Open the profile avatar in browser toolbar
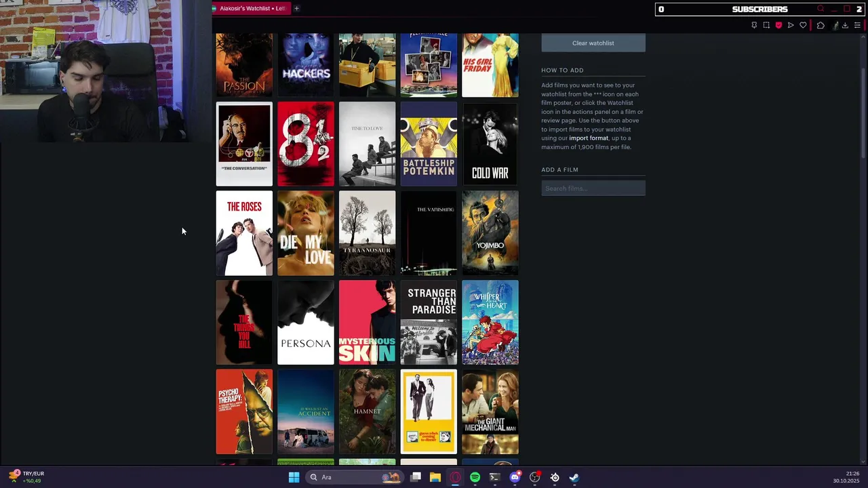Screen dimensions: 868x488 coord(835,25)
